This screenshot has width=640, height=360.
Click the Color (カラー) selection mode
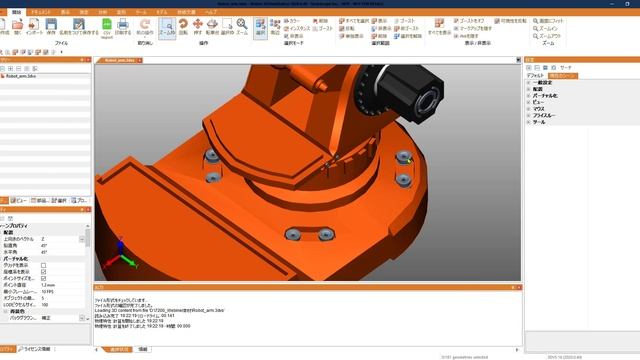[292, 21]
